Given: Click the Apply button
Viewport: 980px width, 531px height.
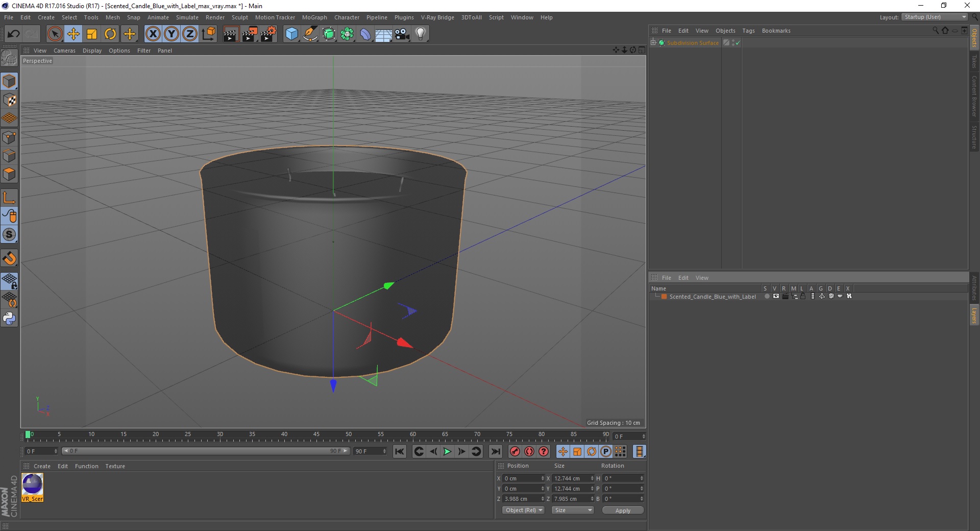Looking at the screenshot, I should (623, 511).
